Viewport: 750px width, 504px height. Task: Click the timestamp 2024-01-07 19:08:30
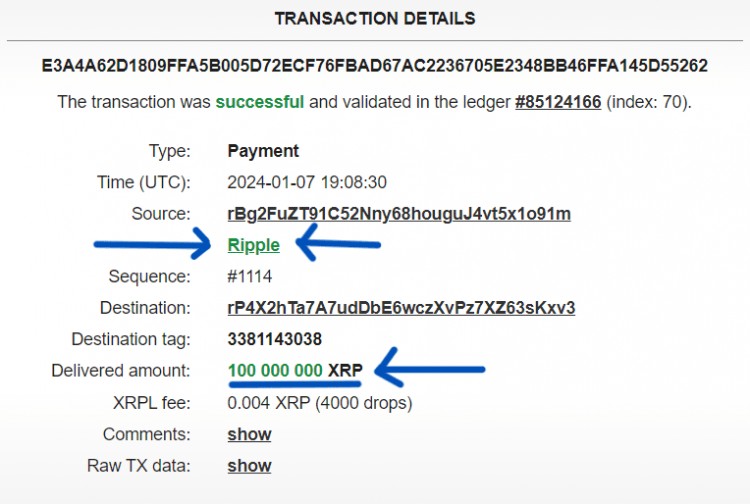(x=307, y=182)
